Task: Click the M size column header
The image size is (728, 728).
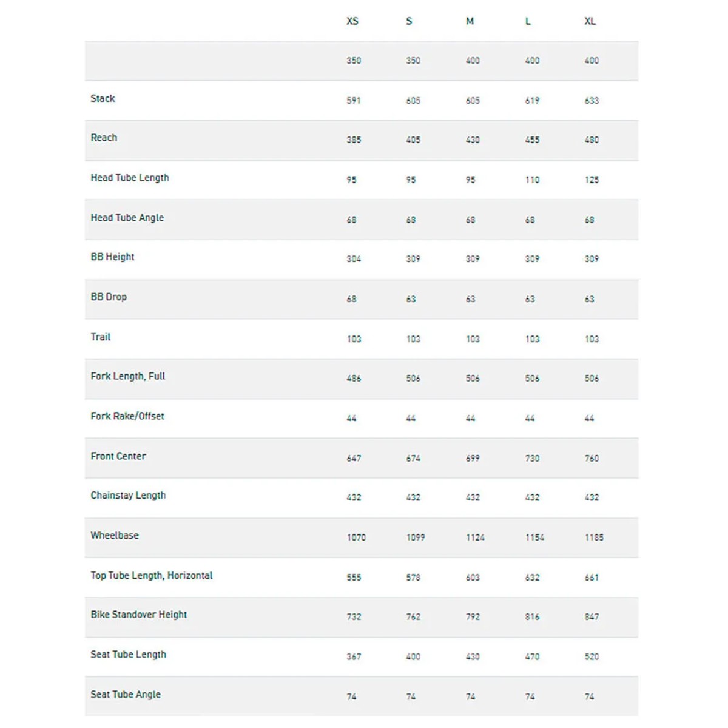Action: coord(470,21)
